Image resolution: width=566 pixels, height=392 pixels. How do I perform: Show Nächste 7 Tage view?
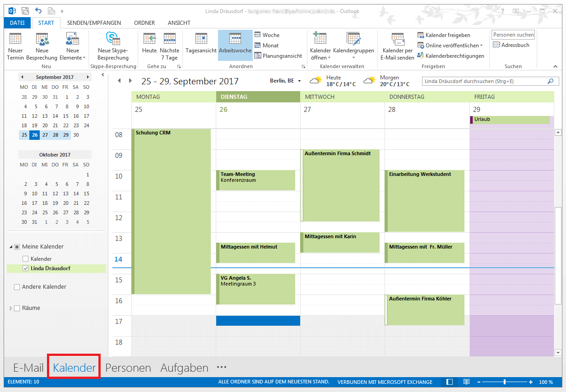170,46
